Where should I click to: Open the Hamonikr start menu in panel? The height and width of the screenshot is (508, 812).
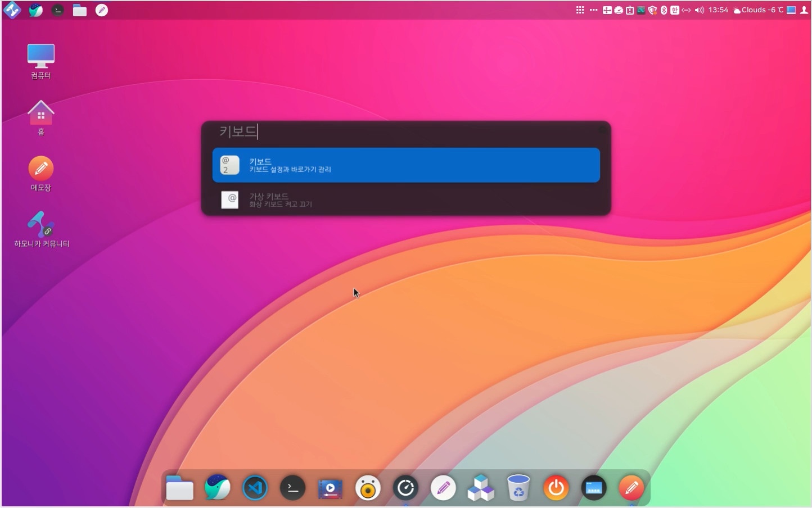tap(12, 10)
